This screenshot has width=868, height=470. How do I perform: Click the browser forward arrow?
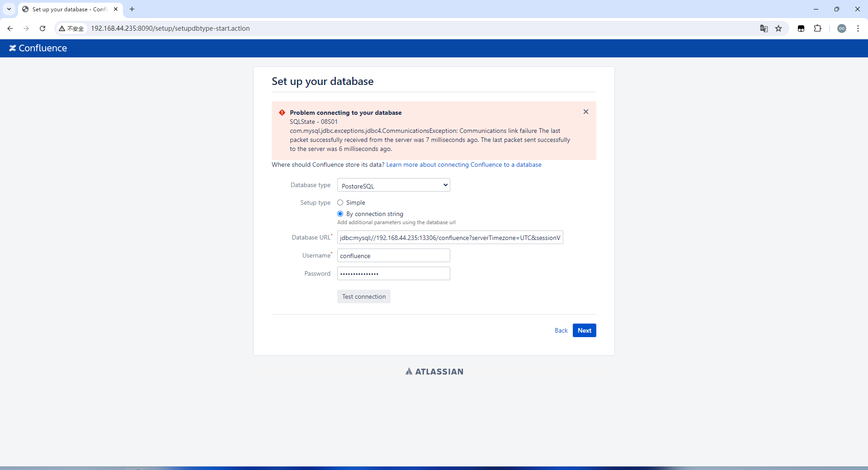[26, 28]
